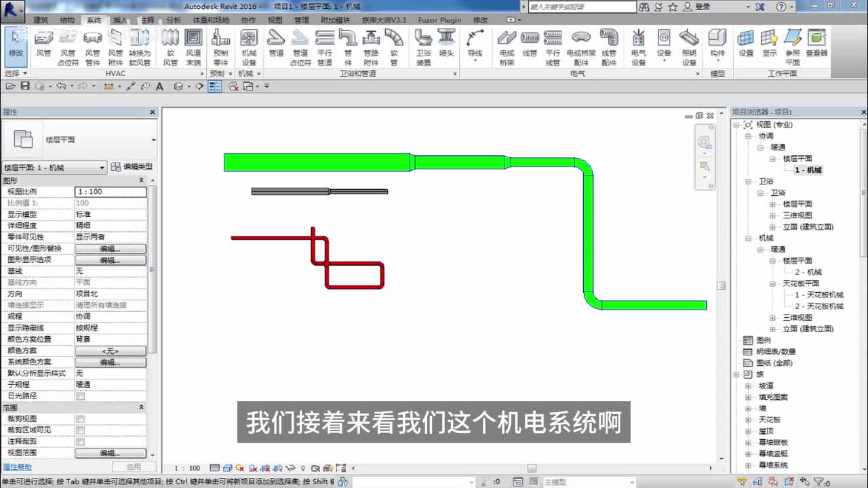Open the 建筑 ribbon tab
This screenshot has height=488, width=868.
coord(41,20)
